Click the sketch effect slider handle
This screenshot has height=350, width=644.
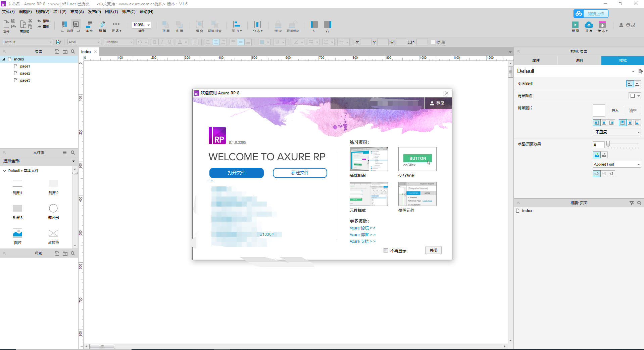click(608, 144)
